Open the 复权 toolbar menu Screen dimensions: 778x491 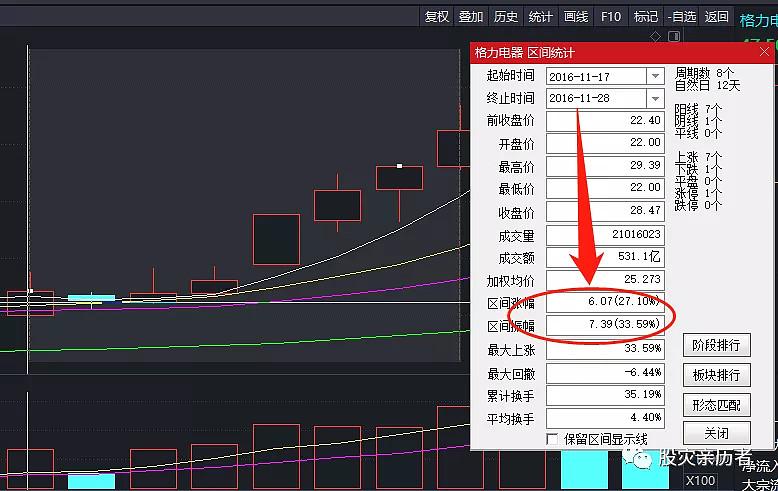(437, 16)
